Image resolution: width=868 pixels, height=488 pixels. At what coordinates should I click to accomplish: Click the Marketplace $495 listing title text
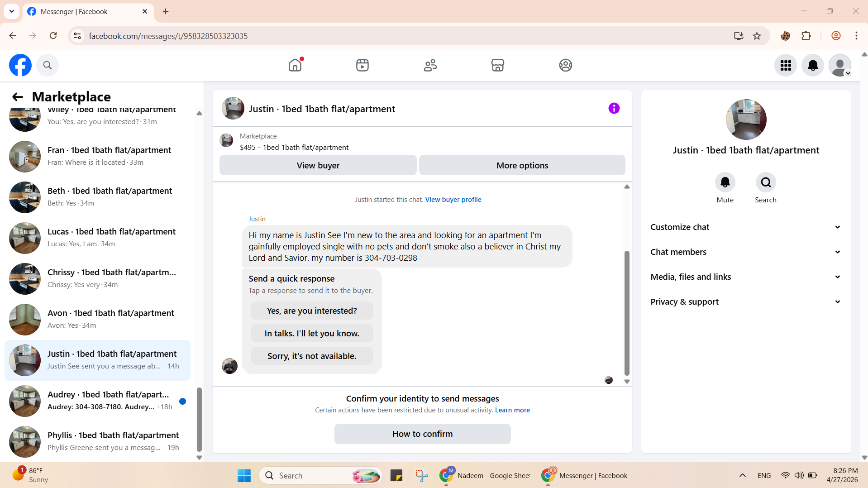294,148
